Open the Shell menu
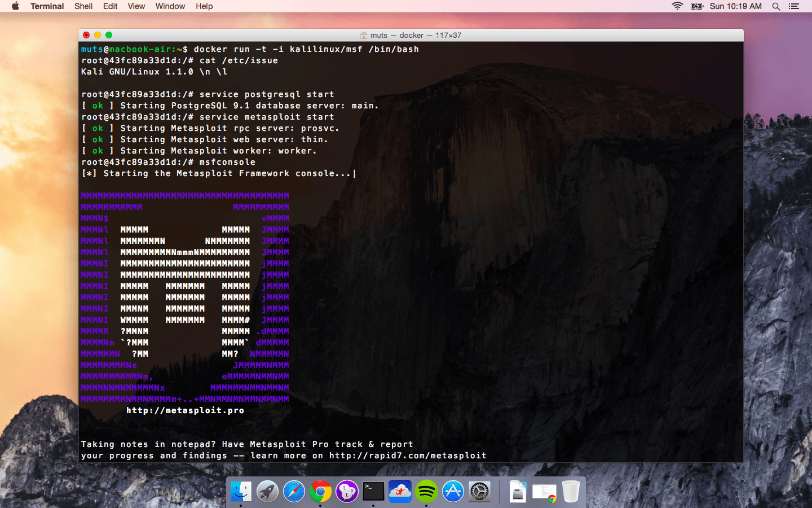This screenshot has width=812, height=508. tap(83, 6)
